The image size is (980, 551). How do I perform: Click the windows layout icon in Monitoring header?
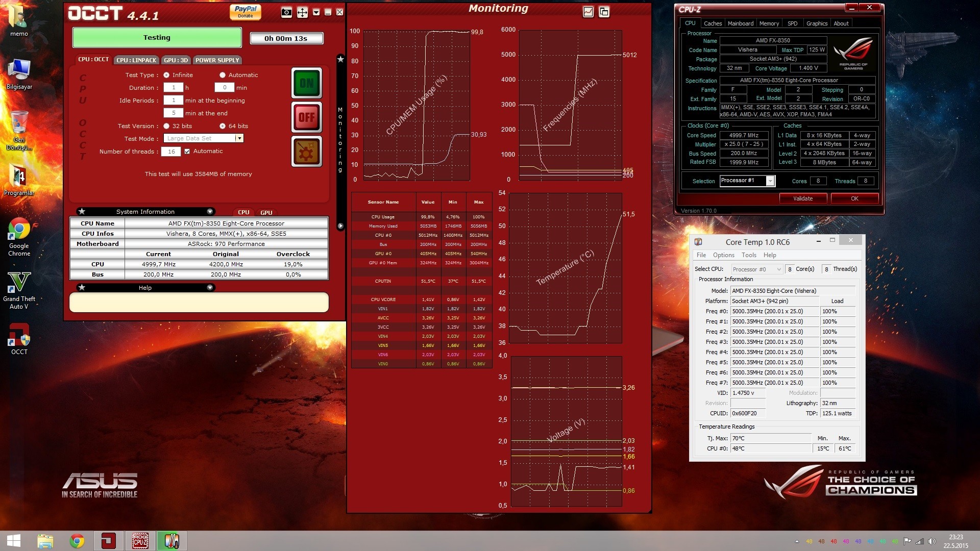pos(604,12)
